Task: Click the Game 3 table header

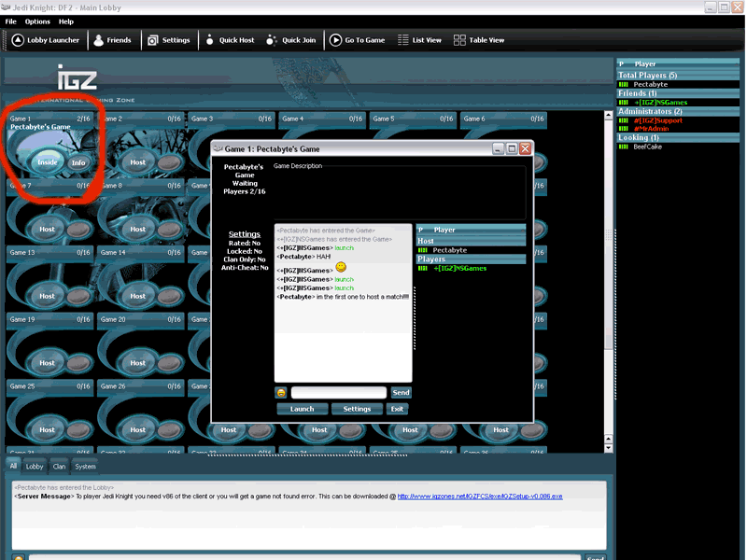Action: (x=231, y=119)
